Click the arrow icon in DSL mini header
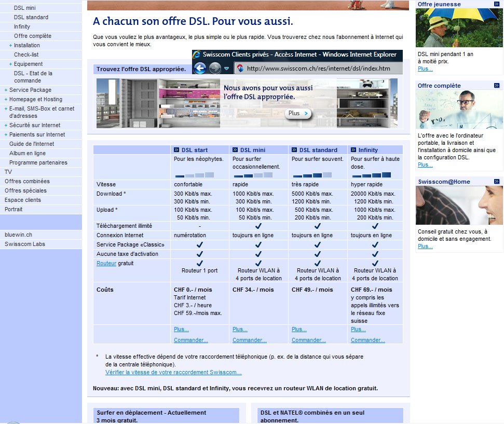 point(236,150)
